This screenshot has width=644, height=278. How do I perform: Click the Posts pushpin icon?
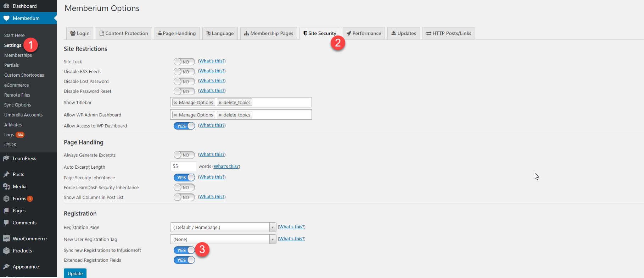tap(6, 174)
